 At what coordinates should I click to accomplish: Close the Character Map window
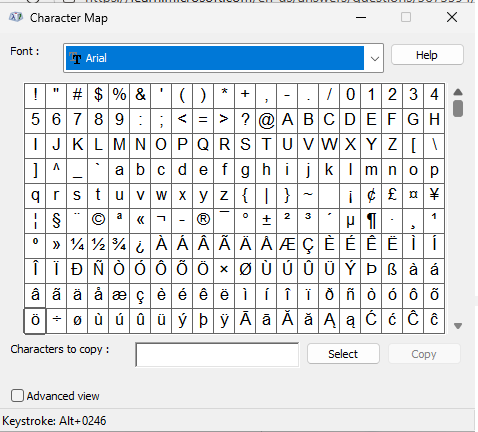click(452, 17)
